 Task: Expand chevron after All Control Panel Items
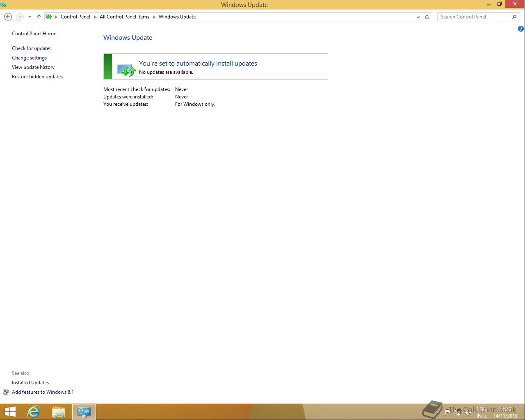click(x=154, y=17)
